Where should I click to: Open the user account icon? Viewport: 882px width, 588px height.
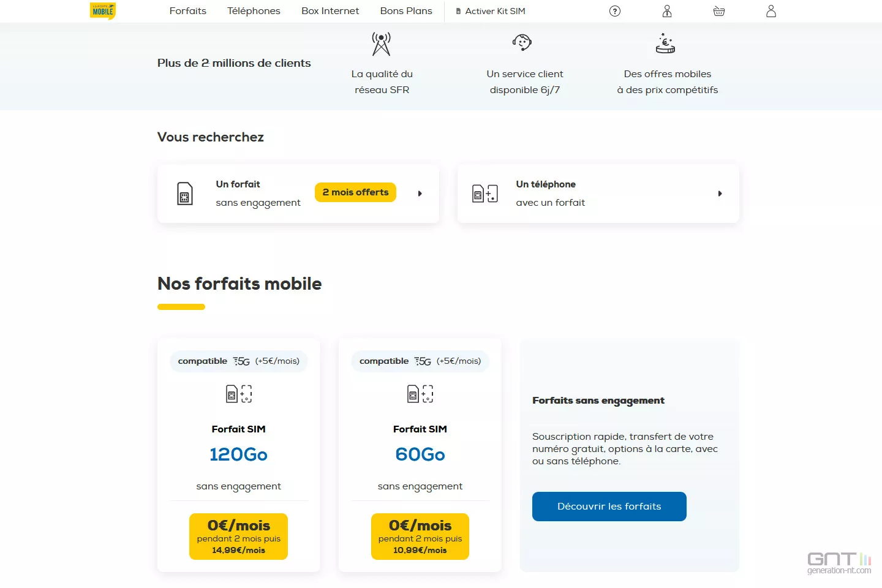[x=771, y=11]
